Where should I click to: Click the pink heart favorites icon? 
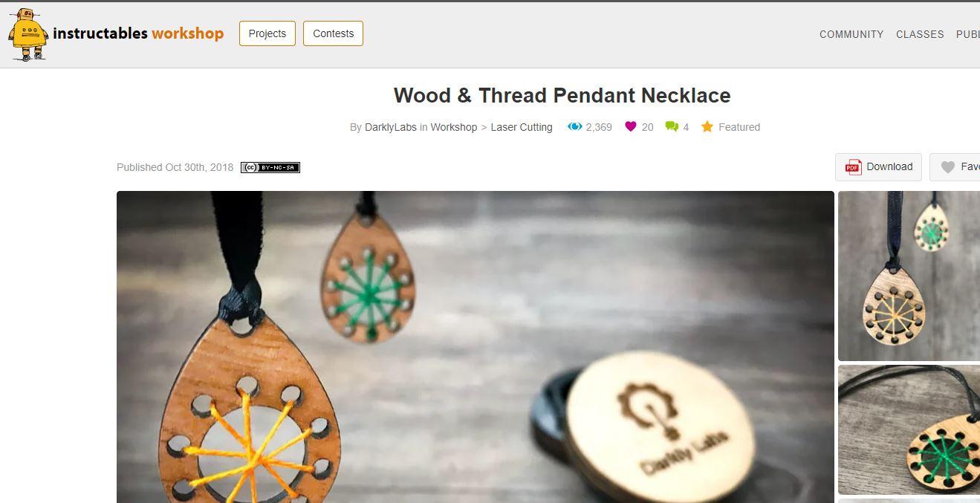pos(631,126)
